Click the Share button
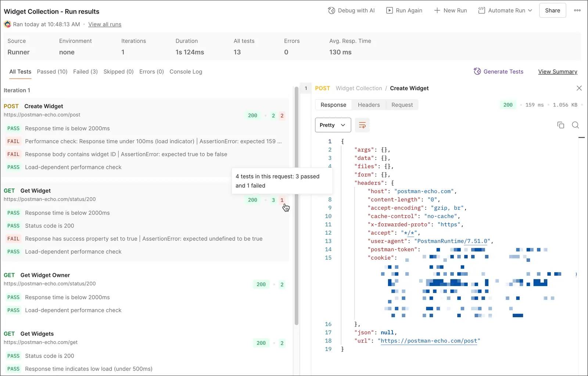This screenshot has height=376, width=588. [x=552, y=11]
